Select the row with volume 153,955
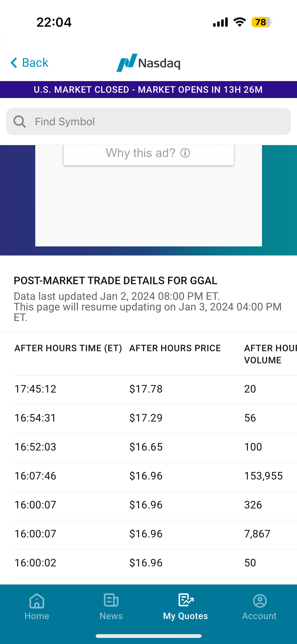Image resolution: width=297 pixels, height=644 pixels. pyautogui.click(x=155, y=476)
